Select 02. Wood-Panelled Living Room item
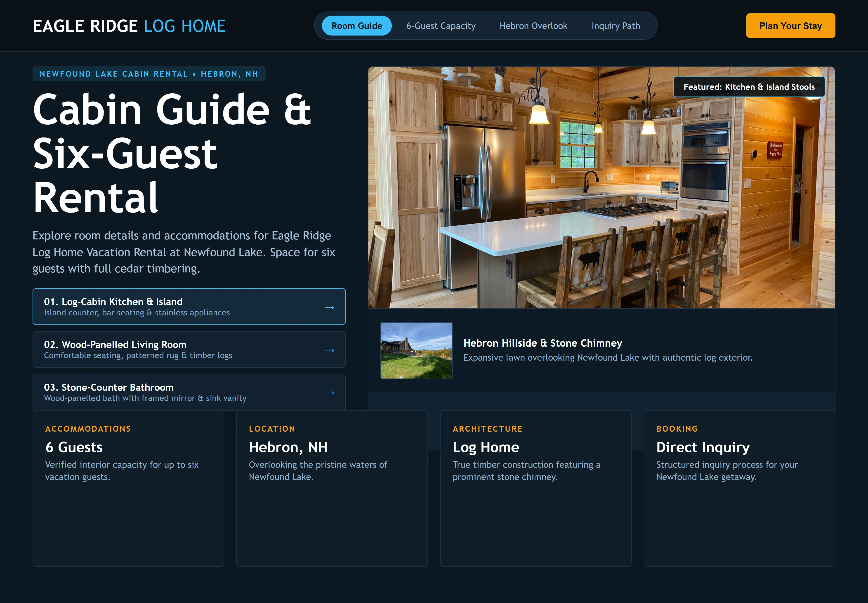868x603 pixels. 189,350
